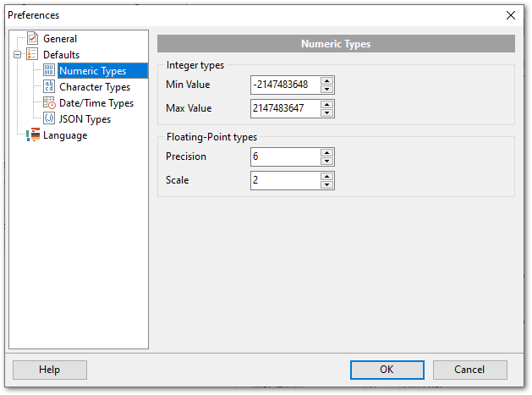Click the Integer types group label
532x395 pixels.
[x=195, y=65]
